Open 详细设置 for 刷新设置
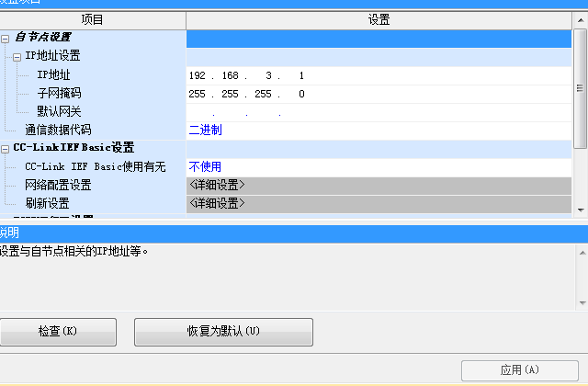This screenshot has width=588, height=386. (x=377, y=203)
